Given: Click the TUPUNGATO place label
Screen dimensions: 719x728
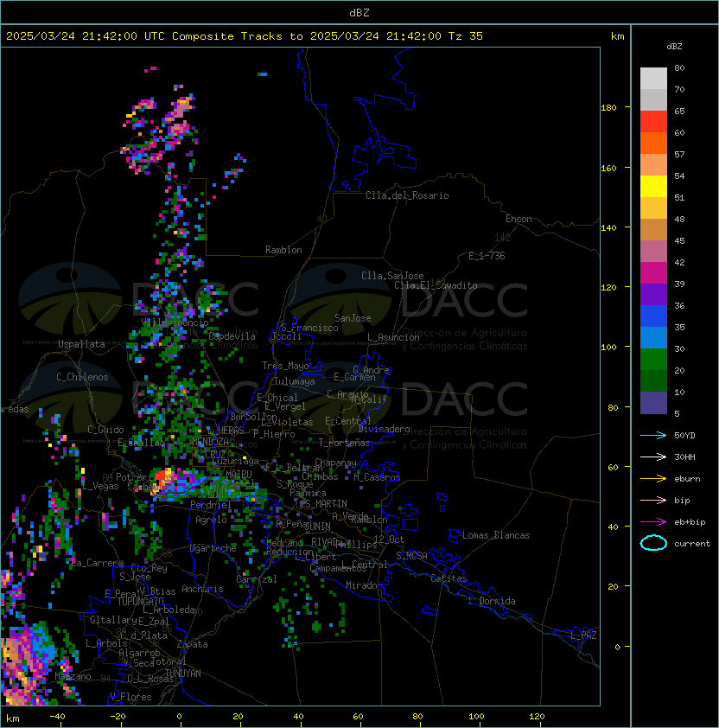Looking at the screenshot, I should (140, 602).
